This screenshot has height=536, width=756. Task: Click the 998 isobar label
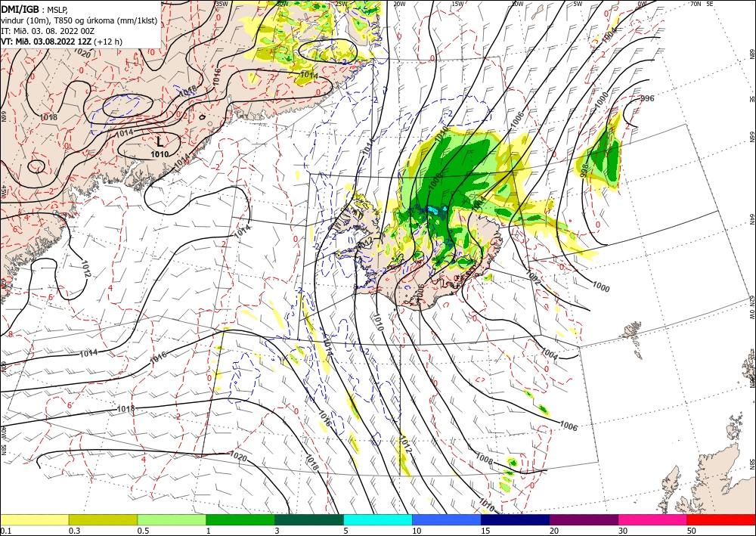tap(584, 172)
